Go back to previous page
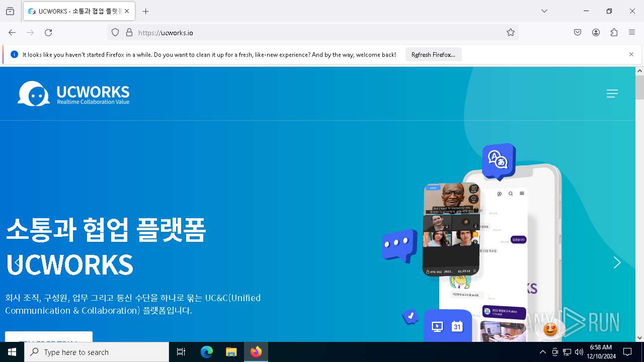The height and width of the screenshot is (362, 644). (x=12, y=33)
